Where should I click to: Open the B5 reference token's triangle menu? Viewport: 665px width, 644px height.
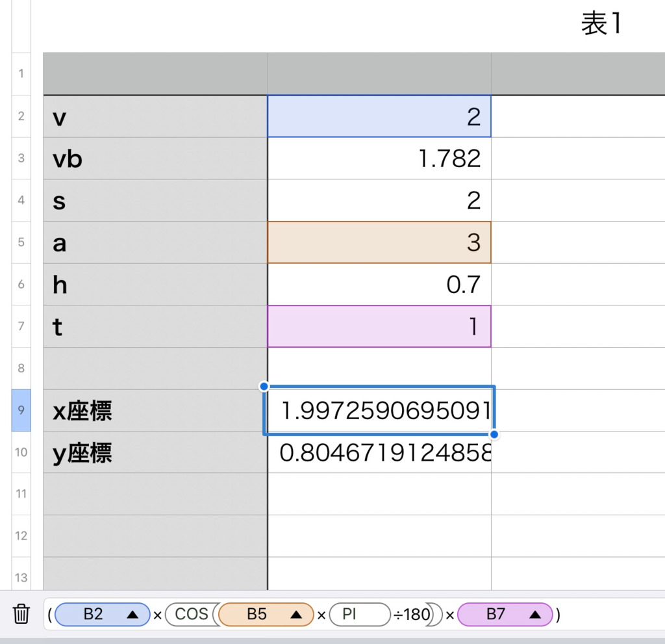297,615
